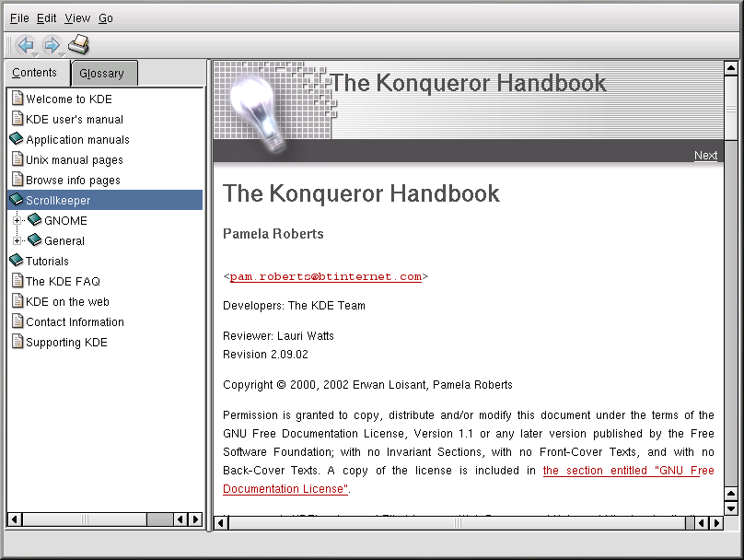Click the book icon beside Application manuals
The width and height of the screenshot is (744, 560).
pos(17,139)
